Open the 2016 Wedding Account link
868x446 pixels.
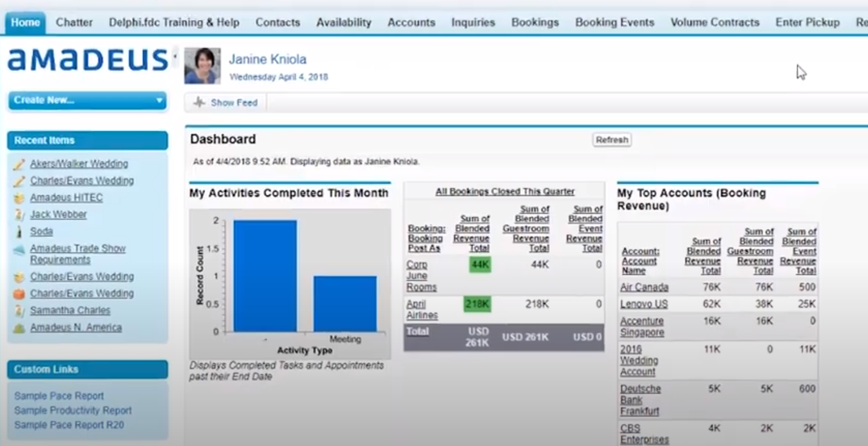(x=639, y=360)
